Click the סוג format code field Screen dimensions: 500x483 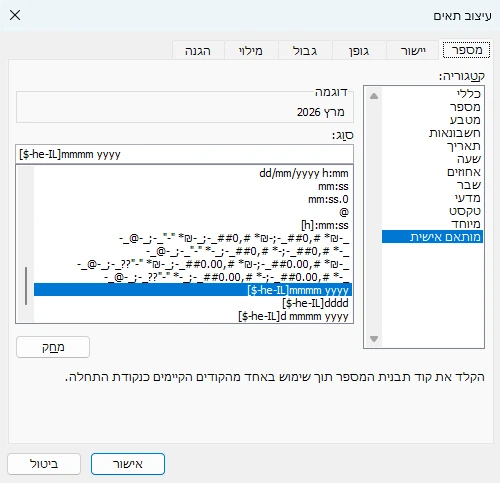pyautogui.click(x=184, y=154)
